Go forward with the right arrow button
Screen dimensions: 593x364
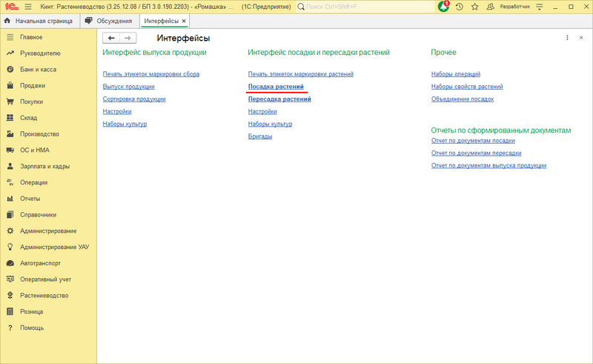[127, 38]
